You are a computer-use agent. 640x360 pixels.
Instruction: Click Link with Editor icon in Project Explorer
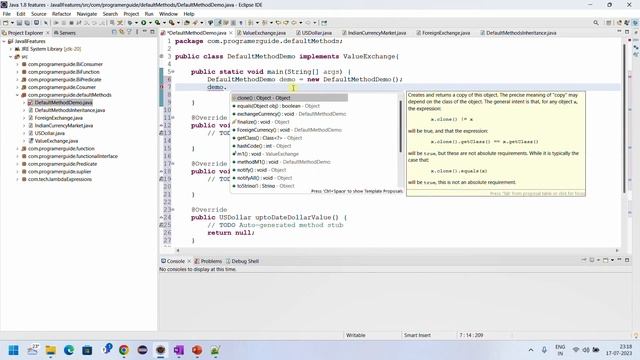(122, 32)
